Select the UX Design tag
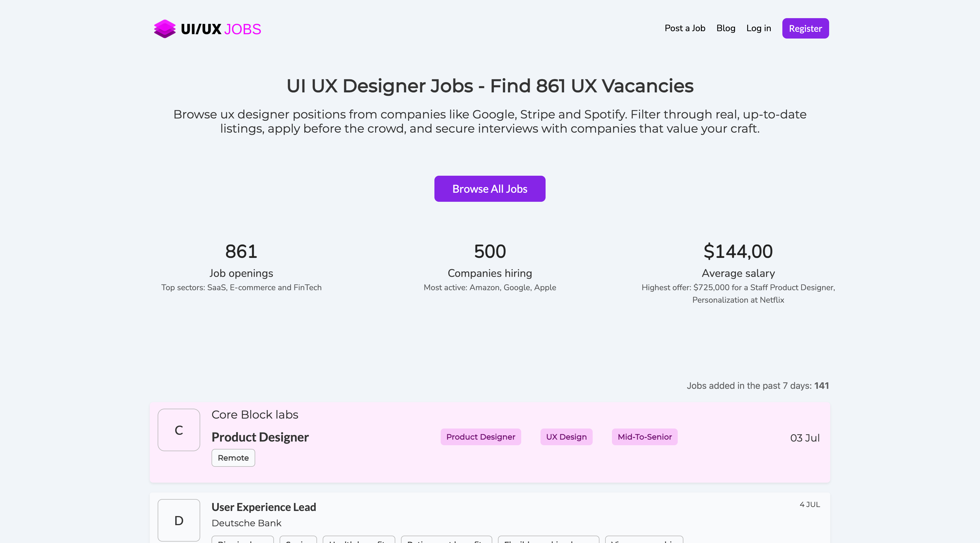This screenshot has height=543, width=980. click(566, 437)
